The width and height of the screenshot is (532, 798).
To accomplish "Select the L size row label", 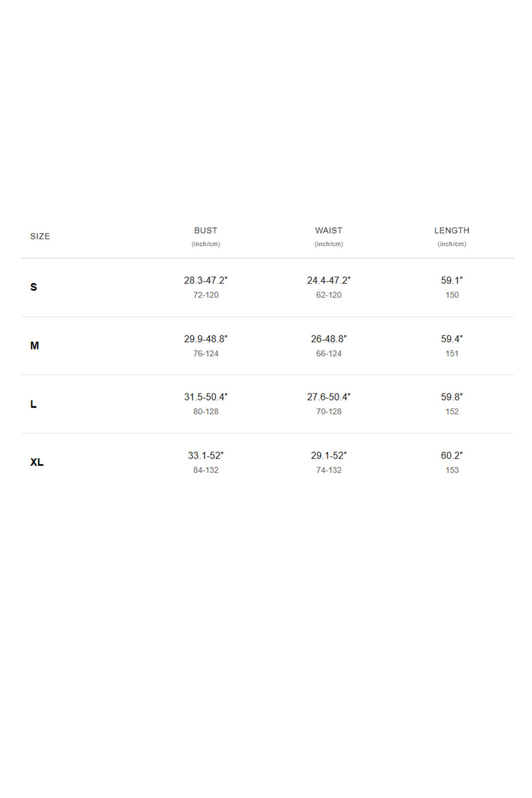I will 33,404.
